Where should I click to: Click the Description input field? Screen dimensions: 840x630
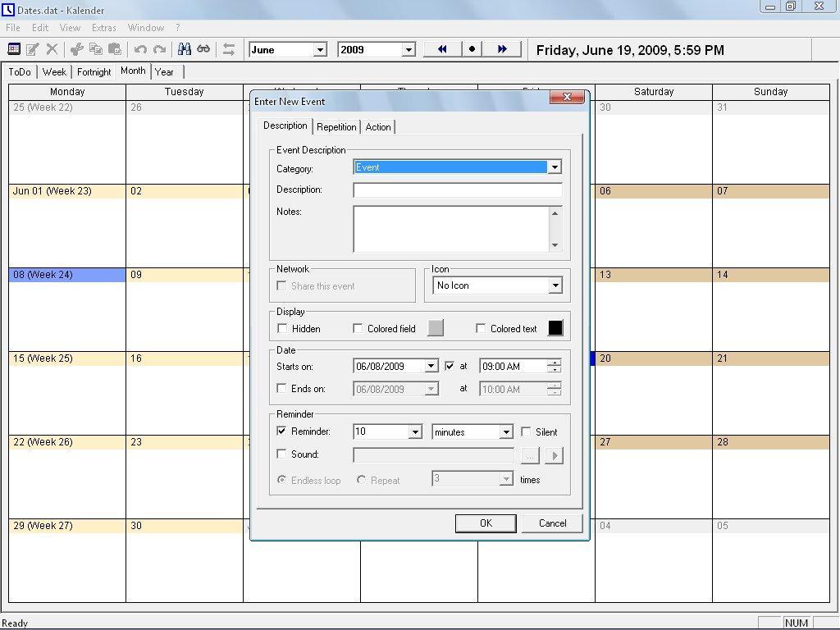click(x=458, y=189)
